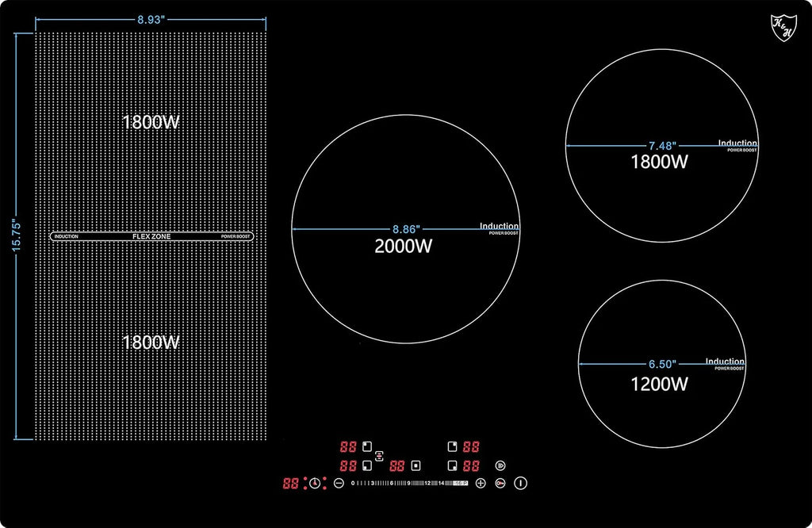
Task: Tap level 9 on the power slider
Action: (408, 483)
